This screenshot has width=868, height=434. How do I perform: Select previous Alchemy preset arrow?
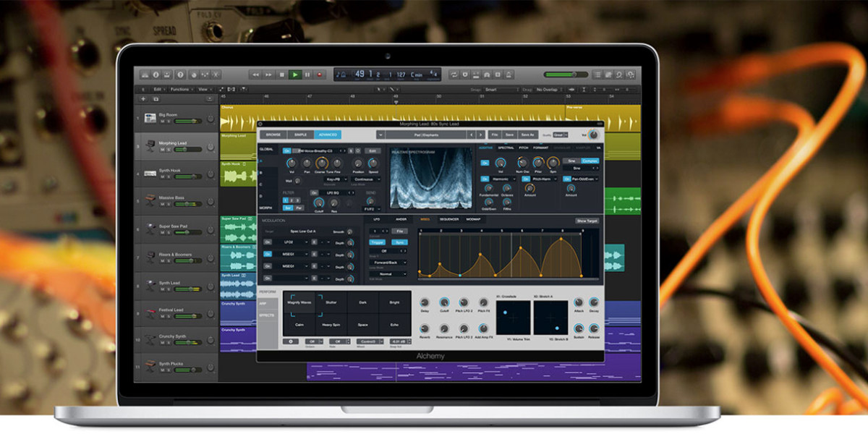point(472,135)
